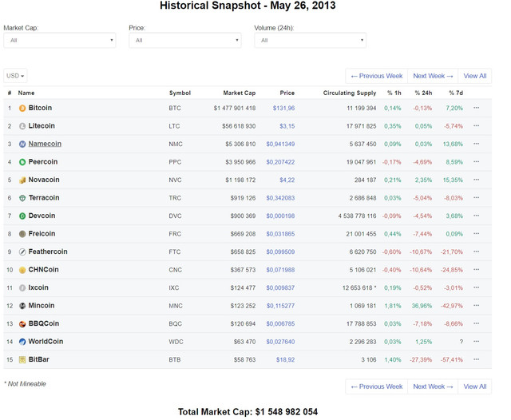The image size is (511, 420).
Task: Click the CHNCoin logo icon
Action: pyautogui.click(x=22, y=270)
